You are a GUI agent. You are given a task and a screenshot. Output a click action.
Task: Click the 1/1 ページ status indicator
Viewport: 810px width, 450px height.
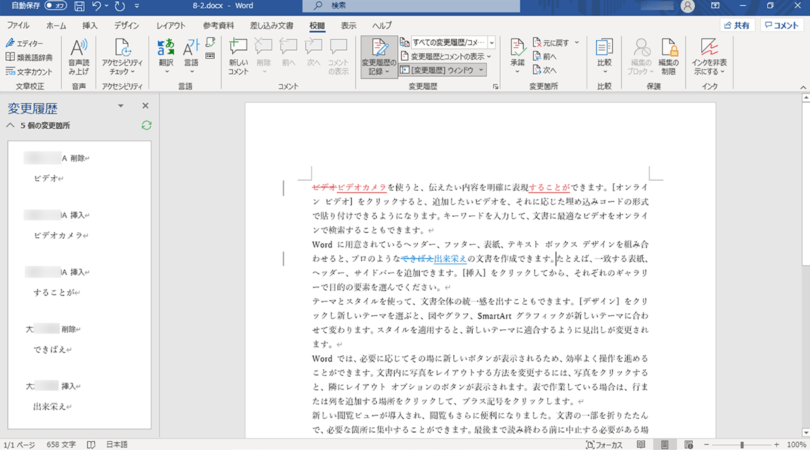pos(19,445)
